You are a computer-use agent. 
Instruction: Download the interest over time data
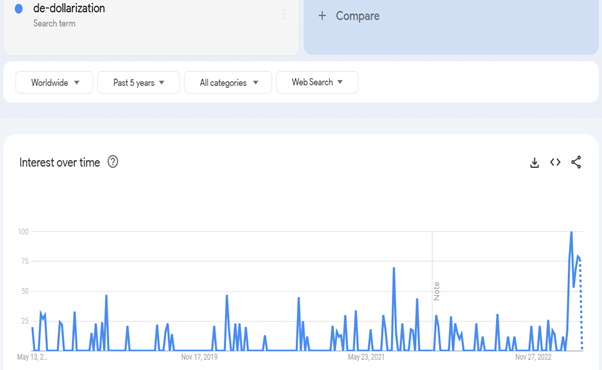(534, 163)
